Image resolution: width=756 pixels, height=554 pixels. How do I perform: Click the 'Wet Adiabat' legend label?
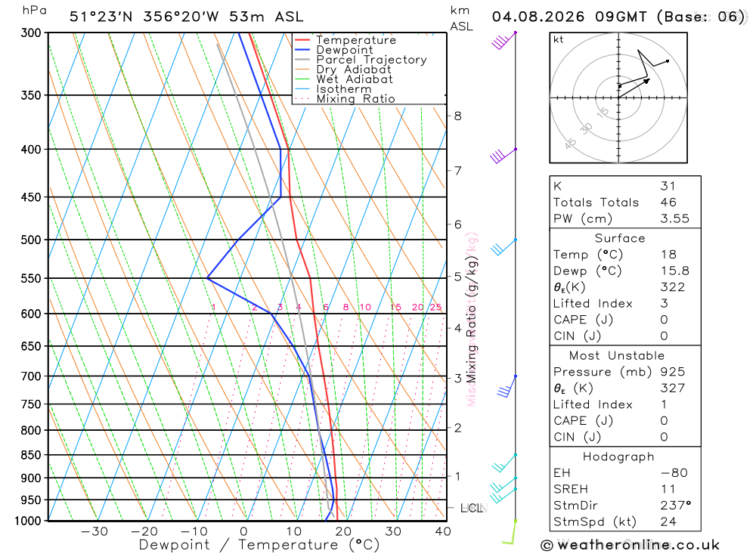355,79
